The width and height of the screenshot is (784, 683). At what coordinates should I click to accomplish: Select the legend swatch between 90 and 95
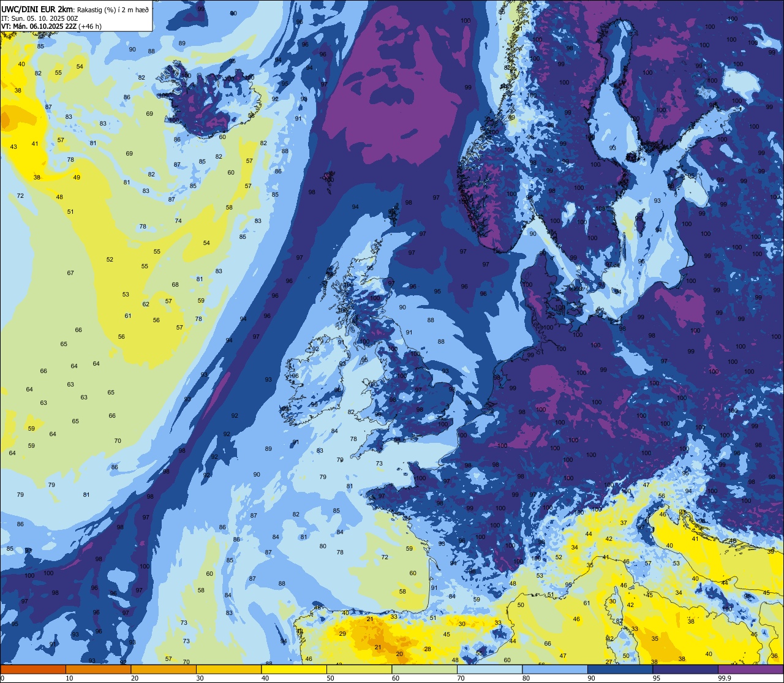coord(620,669)
